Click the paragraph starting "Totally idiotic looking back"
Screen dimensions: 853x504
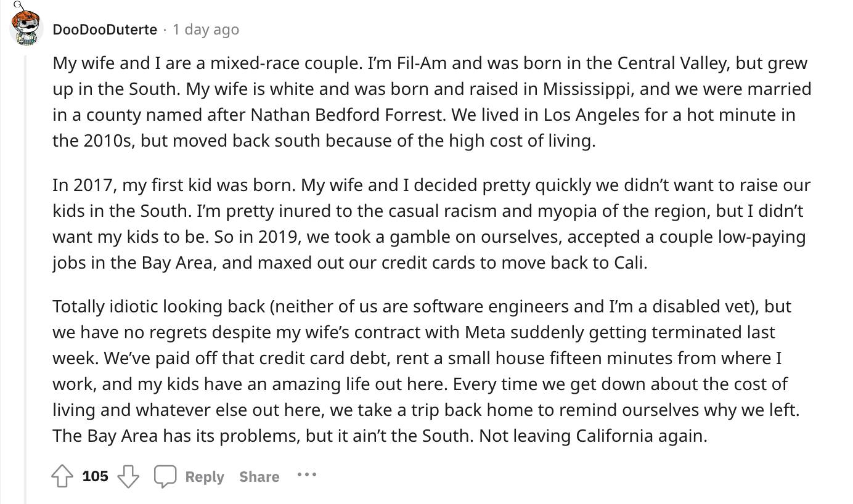425,371
